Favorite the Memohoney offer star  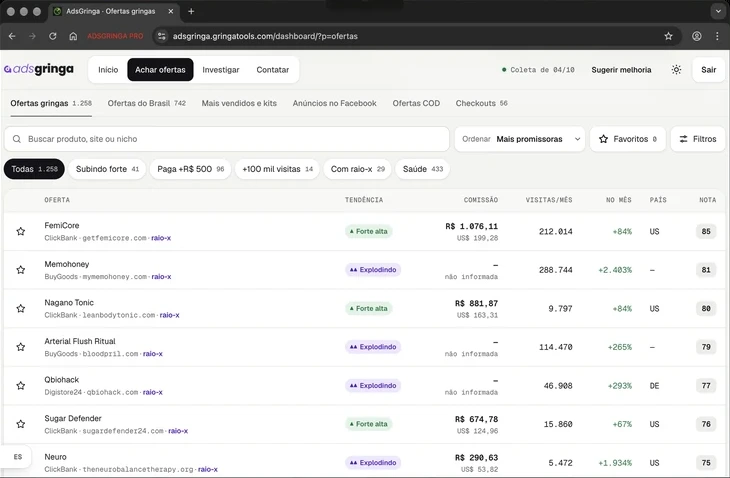tap(20, 270)
